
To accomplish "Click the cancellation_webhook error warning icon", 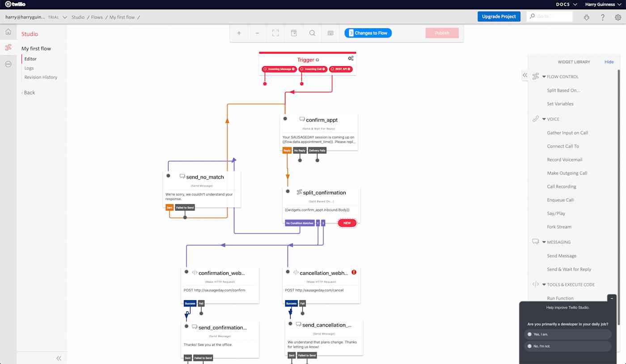I will point(354,272).
